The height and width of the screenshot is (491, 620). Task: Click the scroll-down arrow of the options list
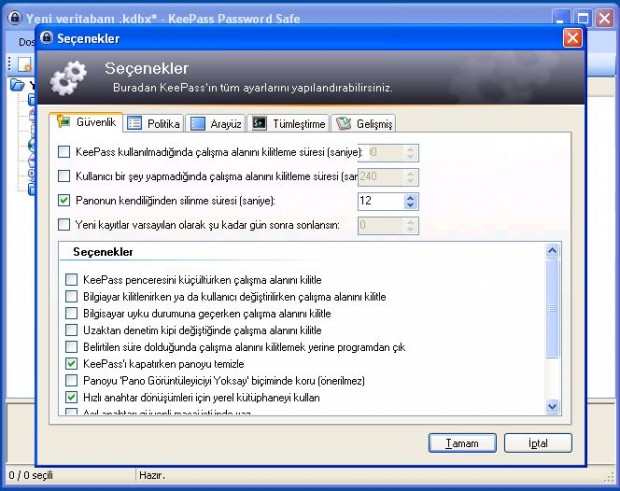[552, 406]
